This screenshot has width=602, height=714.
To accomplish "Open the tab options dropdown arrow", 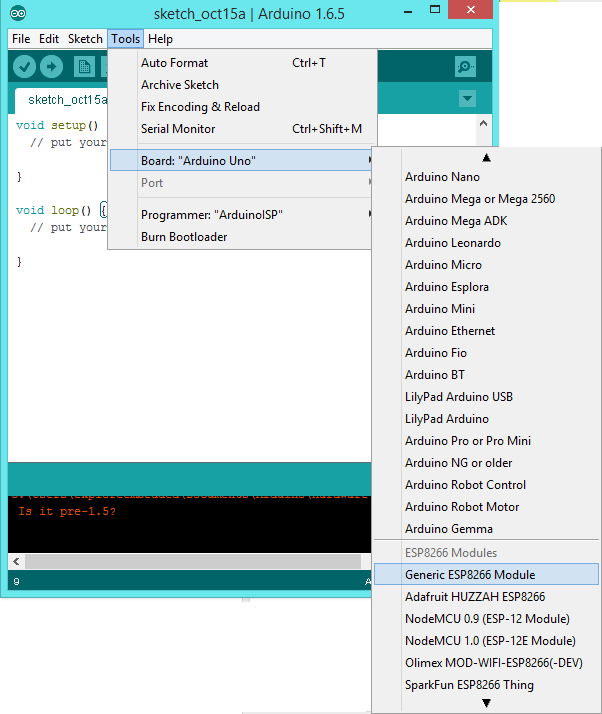I will (x=467, y=98).
